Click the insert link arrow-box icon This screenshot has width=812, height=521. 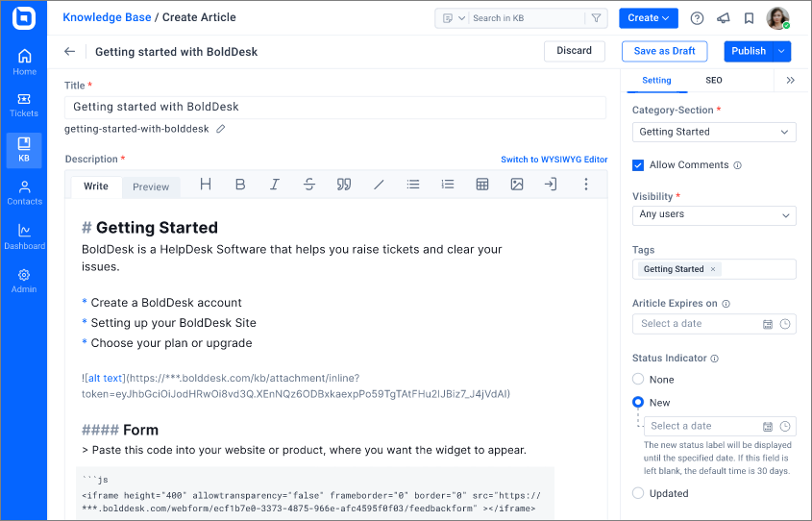pyautogui.click(x=551, y=185)
